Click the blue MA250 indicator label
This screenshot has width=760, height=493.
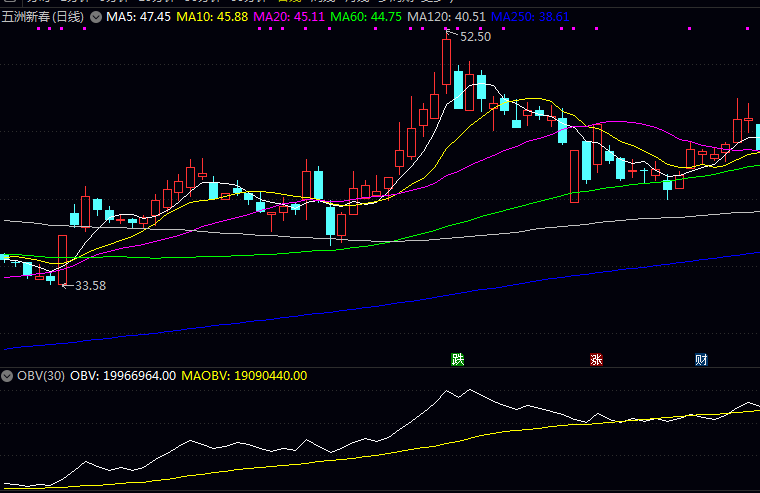531,18
